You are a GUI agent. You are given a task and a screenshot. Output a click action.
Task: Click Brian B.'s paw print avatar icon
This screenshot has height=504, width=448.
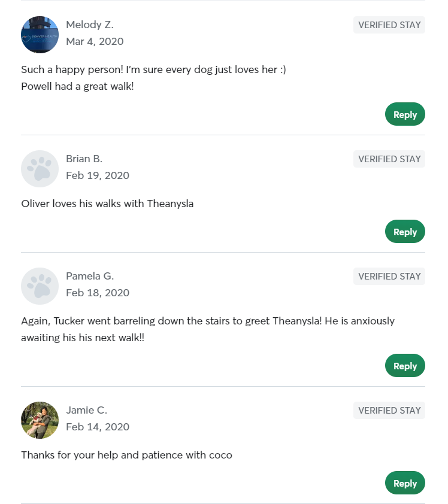[40, 169]
